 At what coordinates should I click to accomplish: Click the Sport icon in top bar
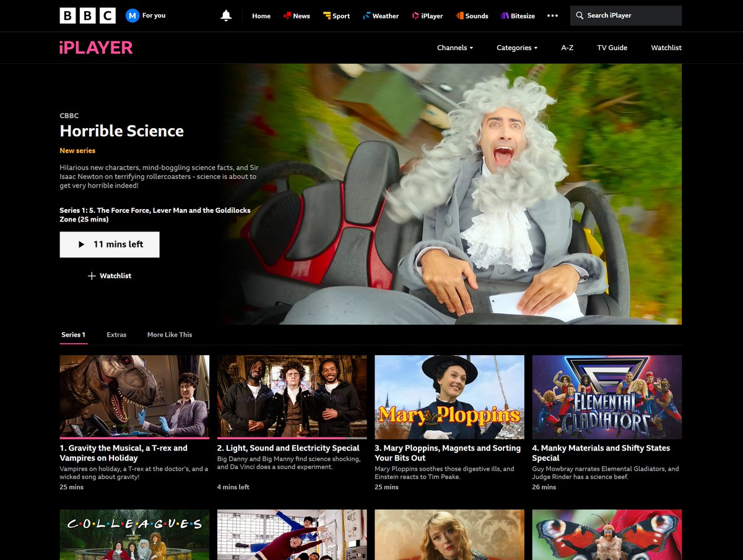point(327,15)
